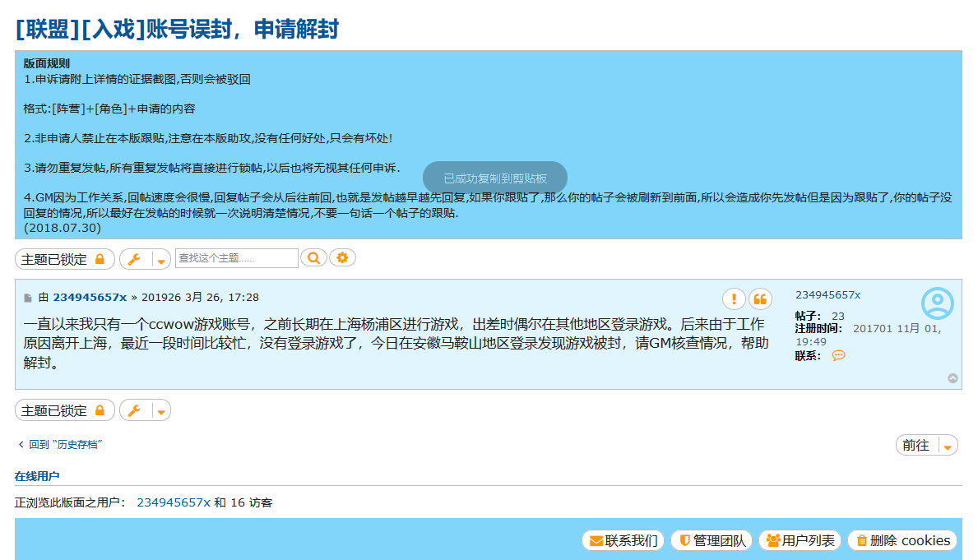Open advanced search via the gear icon
This screenshot has width=978, height=560.
(342, 257)
